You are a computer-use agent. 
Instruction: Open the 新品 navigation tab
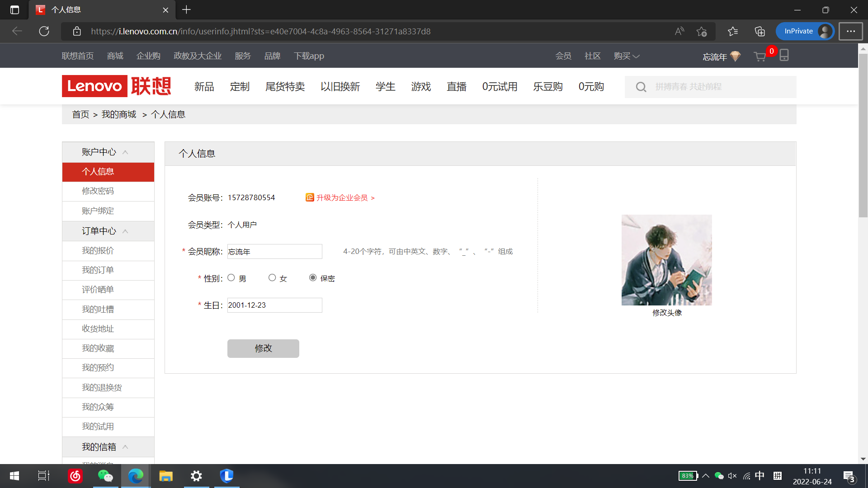tap(204, 87)
